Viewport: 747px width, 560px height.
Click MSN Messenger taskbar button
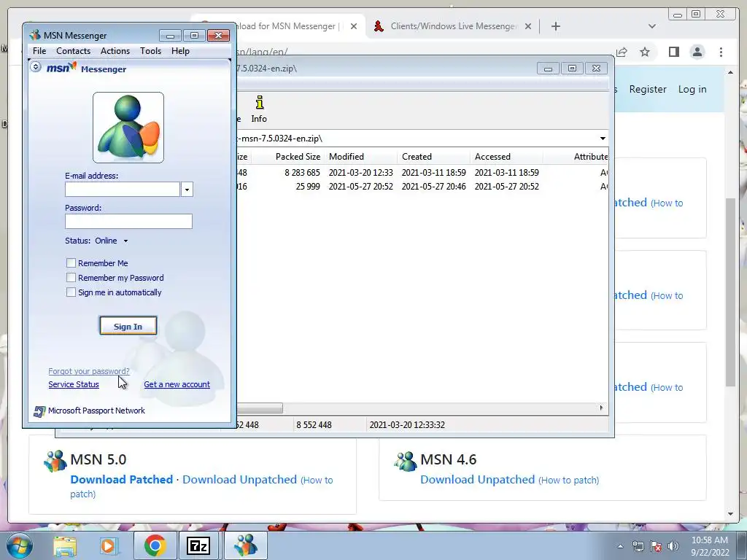coord(245,545)
